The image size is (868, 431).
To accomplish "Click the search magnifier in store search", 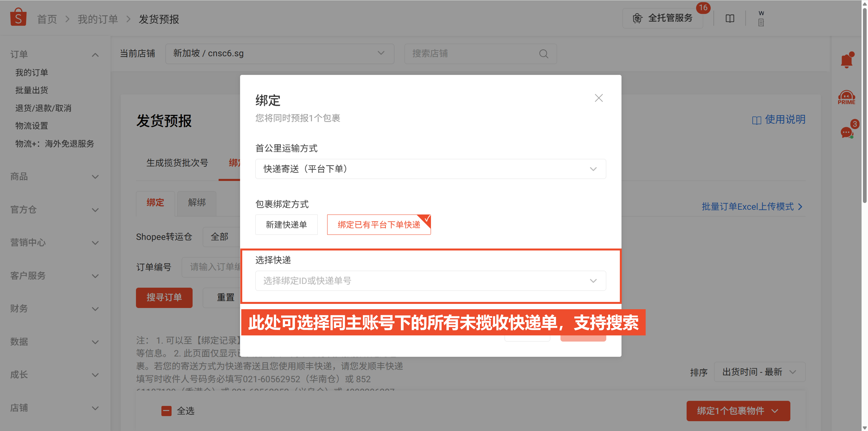I will (x=543, y=54).
